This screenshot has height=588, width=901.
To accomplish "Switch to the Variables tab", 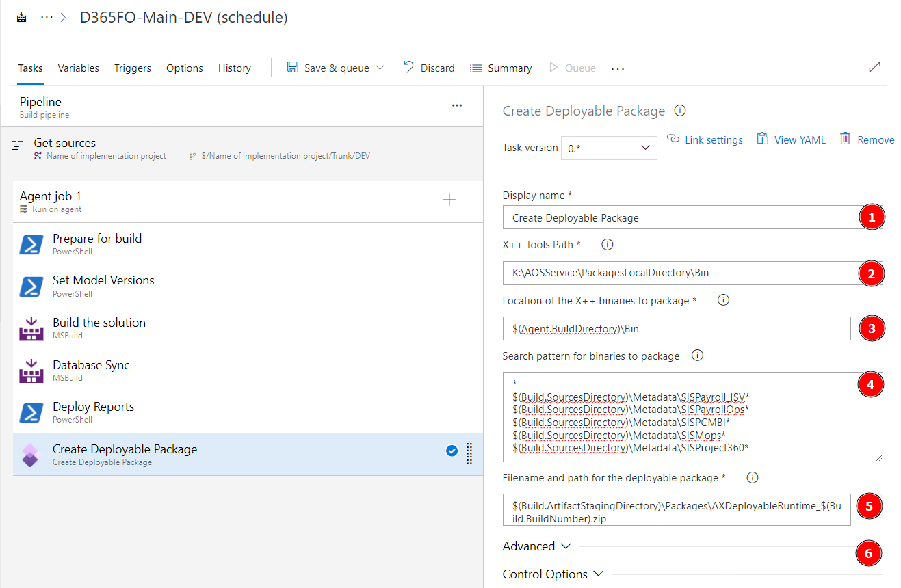I will pyautogui.click(x=78, y=68).
